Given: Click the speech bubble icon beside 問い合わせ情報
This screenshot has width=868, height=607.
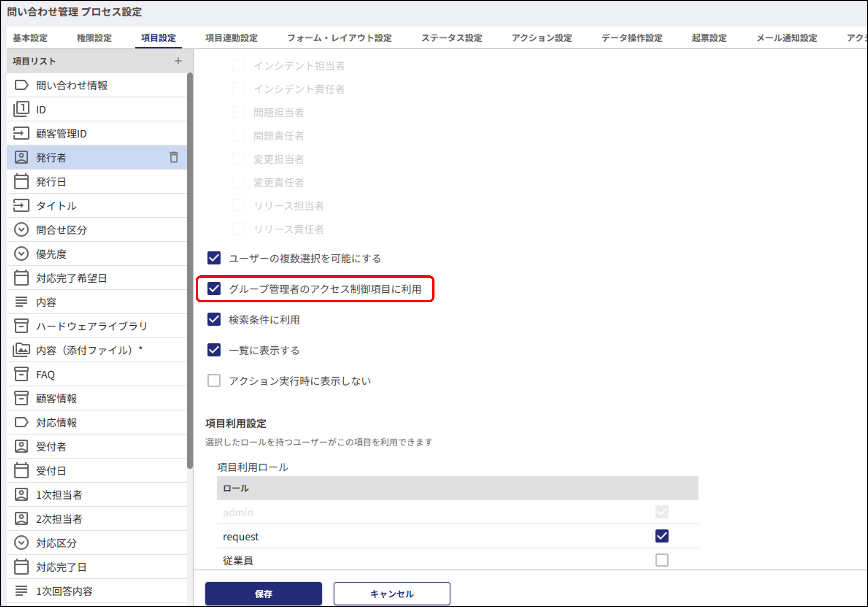Looking at the screenshot, I should coord(21,85).
